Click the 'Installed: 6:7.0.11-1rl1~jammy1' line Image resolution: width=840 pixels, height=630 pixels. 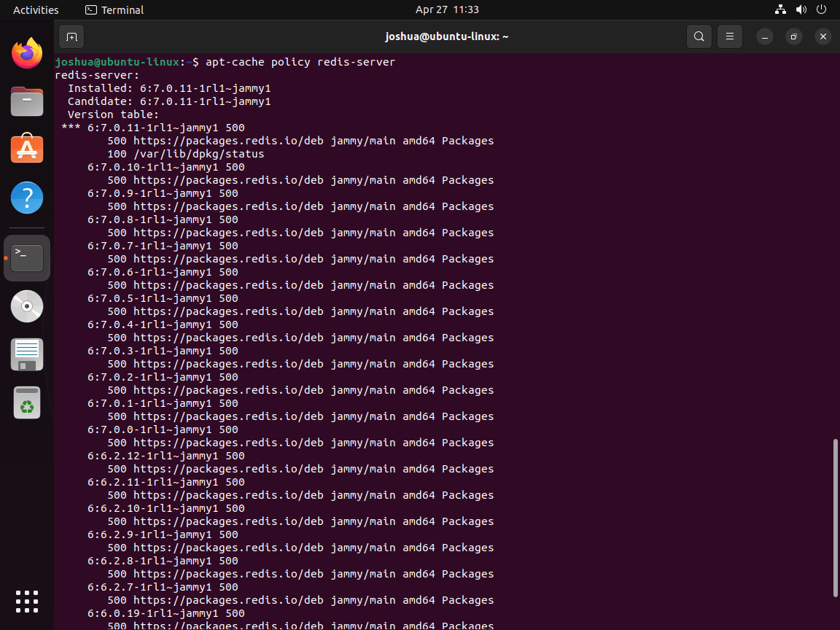(169, 88)
